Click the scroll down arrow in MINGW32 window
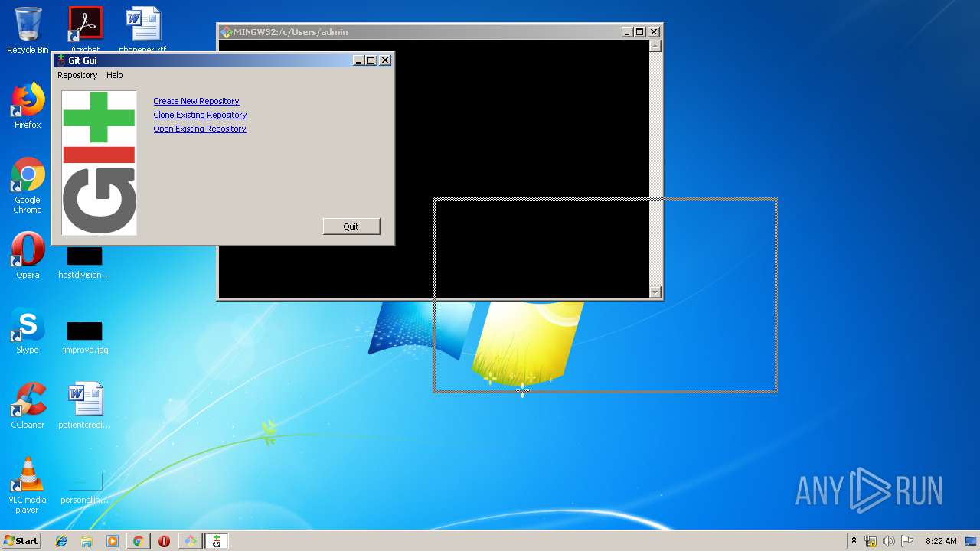The image size is (980, 551). (655, 292)
